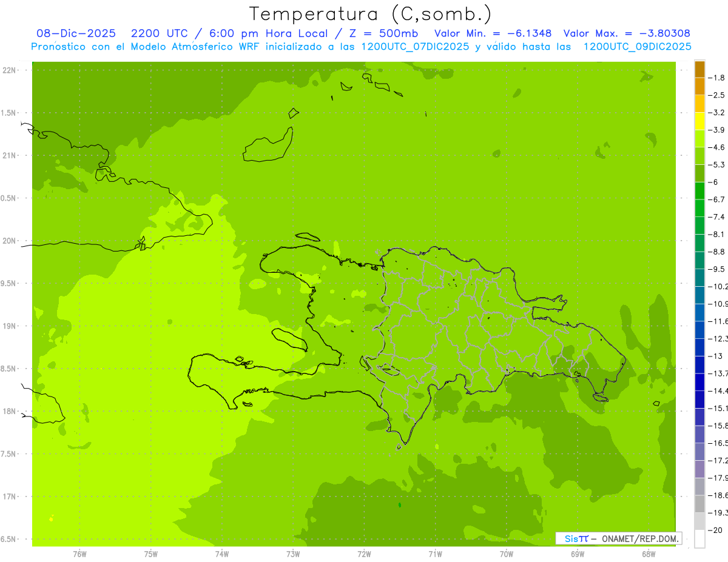
Task: Click the "73W" longitude label
Action: [x=293, y=554]
